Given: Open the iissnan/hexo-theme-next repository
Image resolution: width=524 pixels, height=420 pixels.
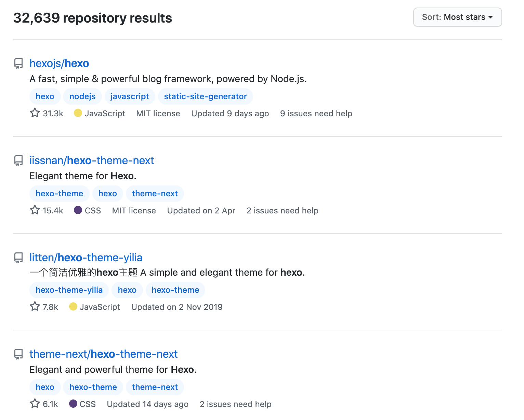Looking at the screenshot, I should (92, 160).
